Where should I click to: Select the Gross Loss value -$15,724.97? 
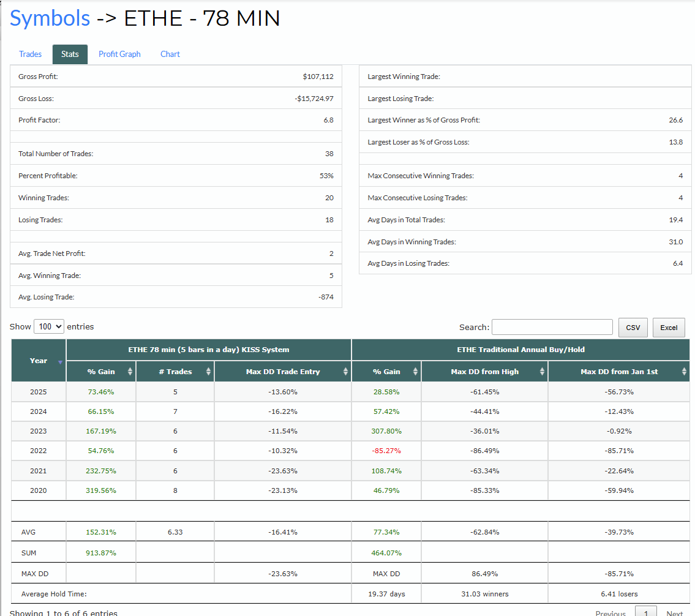(x=314, y=99)
